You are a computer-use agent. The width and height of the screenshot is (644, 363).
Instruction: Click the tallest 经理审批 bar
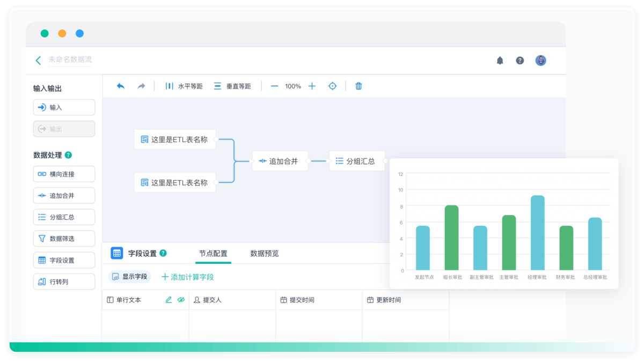point(538,233)
